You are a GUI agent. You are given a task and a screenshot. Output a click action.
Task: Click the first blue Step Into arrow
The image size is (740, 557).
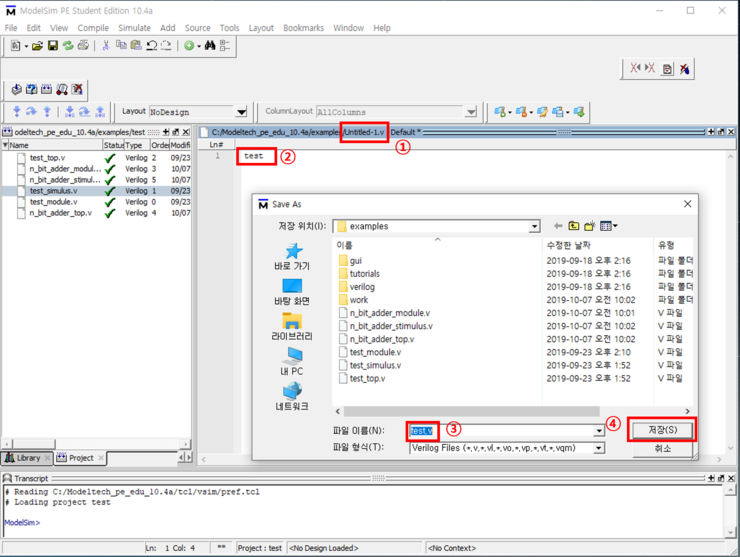(17, 111)
